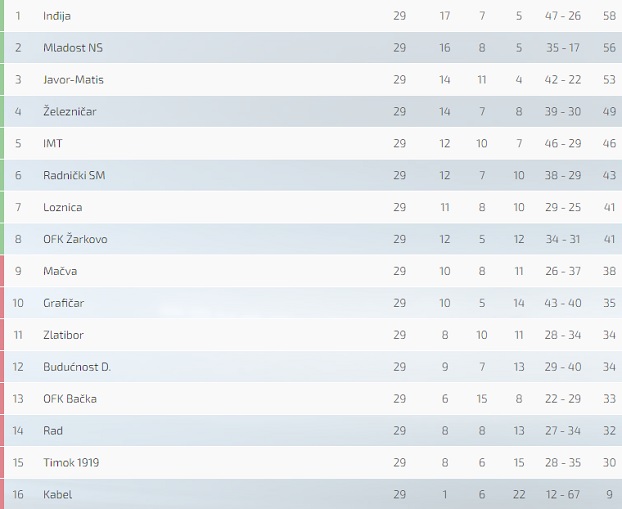Select Mladost NS team name
Screen dimensions: 622x509
(73, 48)
